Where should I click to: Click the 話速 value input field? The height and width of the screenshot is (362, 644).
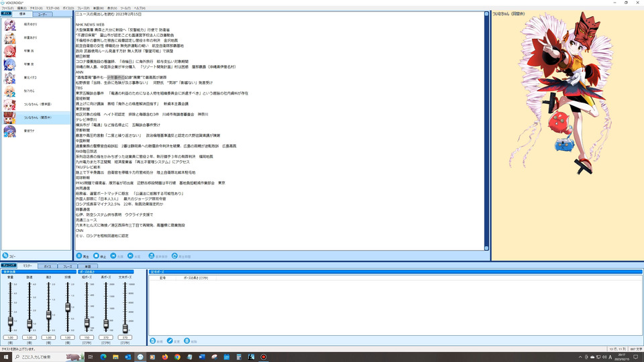click(30, 337)
